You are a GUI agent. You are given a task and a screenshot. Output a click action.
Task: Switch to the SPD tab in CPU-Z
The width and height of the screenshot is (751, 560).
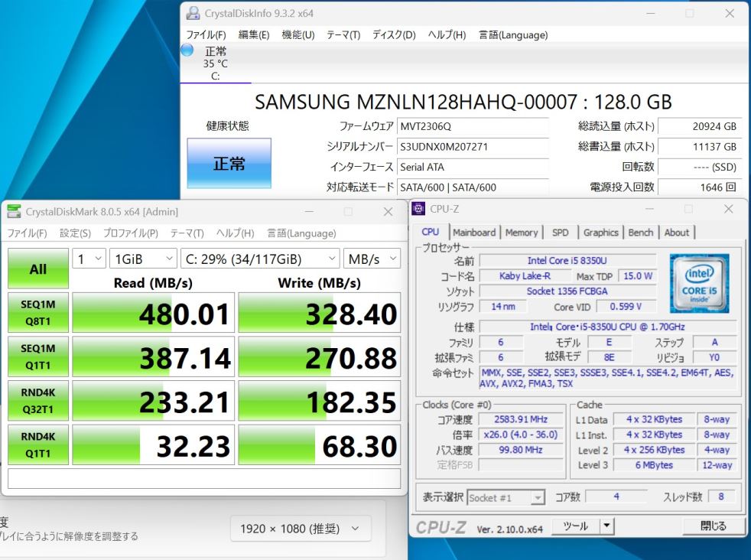pos(560,233)
